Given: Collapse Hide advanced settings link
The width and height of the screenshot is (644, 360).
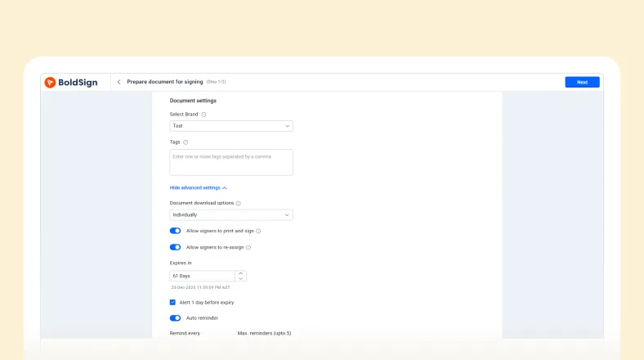Looking at the screenshot, I should pos(198,188).
